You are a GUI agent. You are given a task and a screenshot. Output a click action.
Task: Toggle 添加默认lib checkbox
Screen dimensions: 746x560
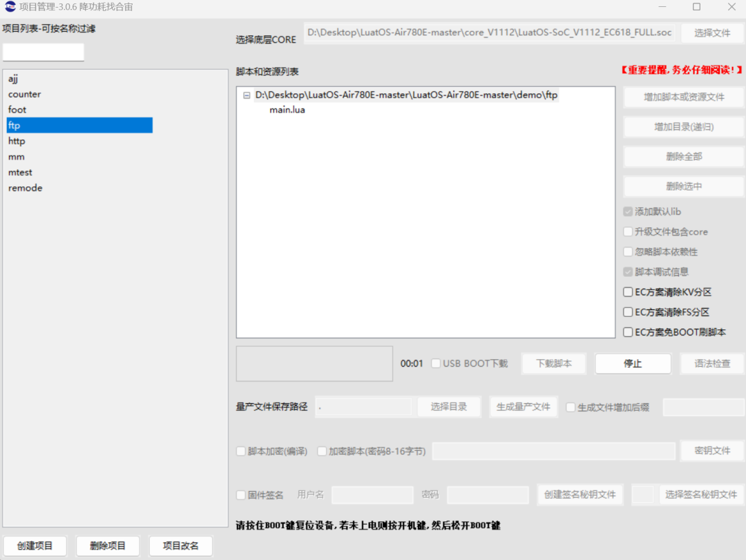628,211
